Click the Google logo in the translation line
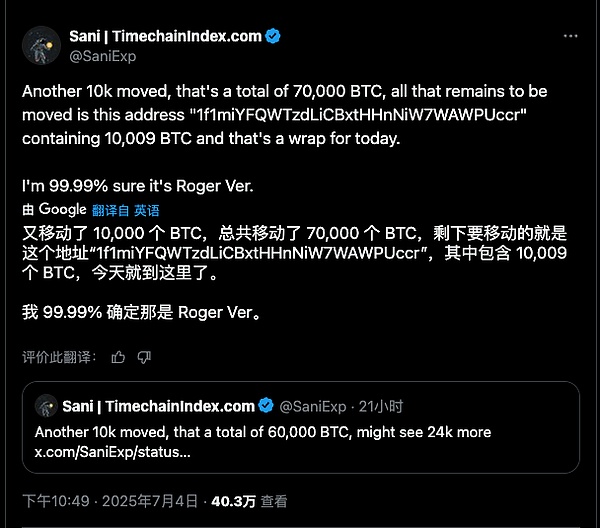The height and width of the screenshot is (528, 600). 62,210
